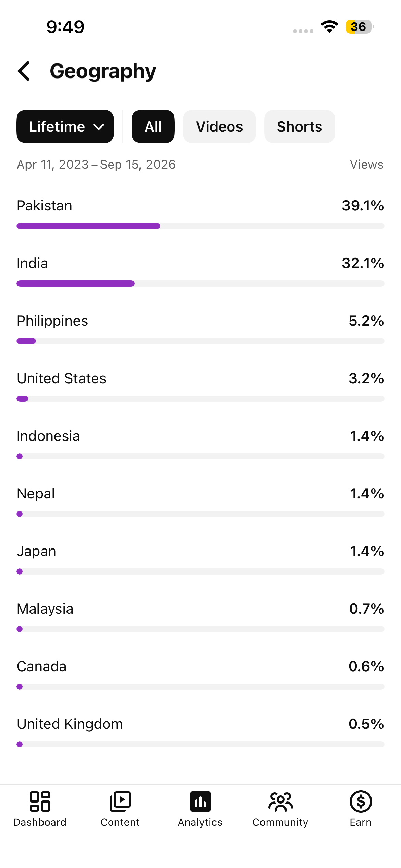The height and width of the screenshot is (868, 401).
Task: Tap the Wi-Fi status icon
Action: pos(329,27)
